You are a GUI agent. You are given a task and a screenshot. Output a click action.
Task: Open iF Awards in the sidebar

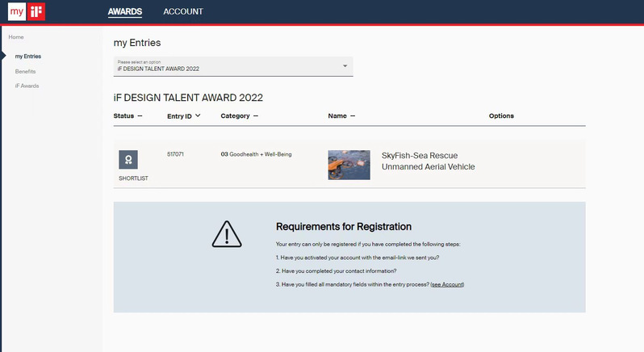click(x=27, y=86)
